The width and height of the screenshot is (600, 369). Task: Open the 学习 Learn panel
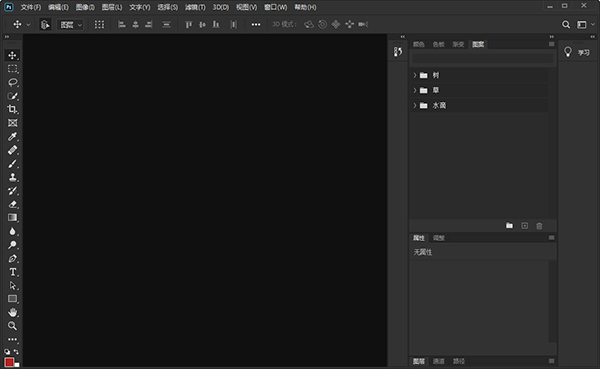(x=584, y=53)
